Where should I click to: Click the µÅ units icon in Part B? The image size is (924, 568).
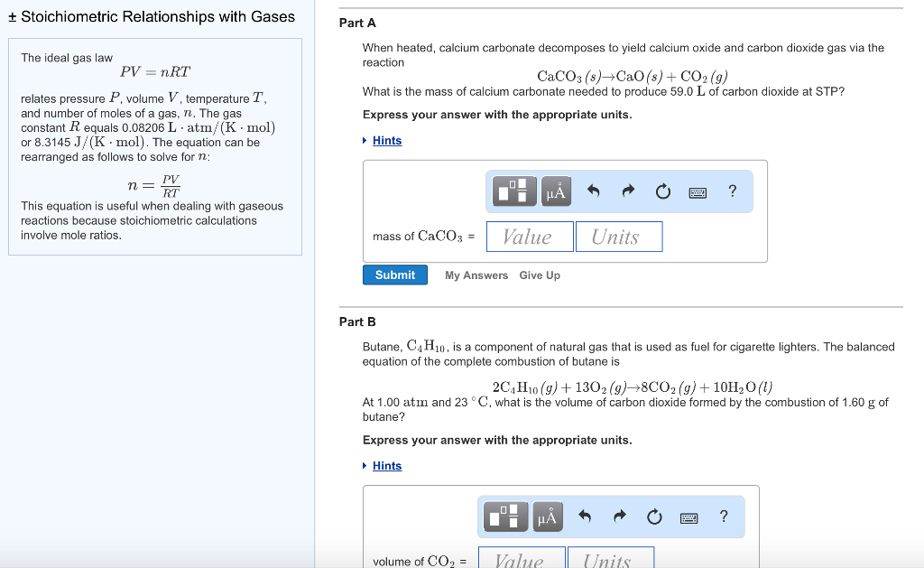tap(547, 517)
